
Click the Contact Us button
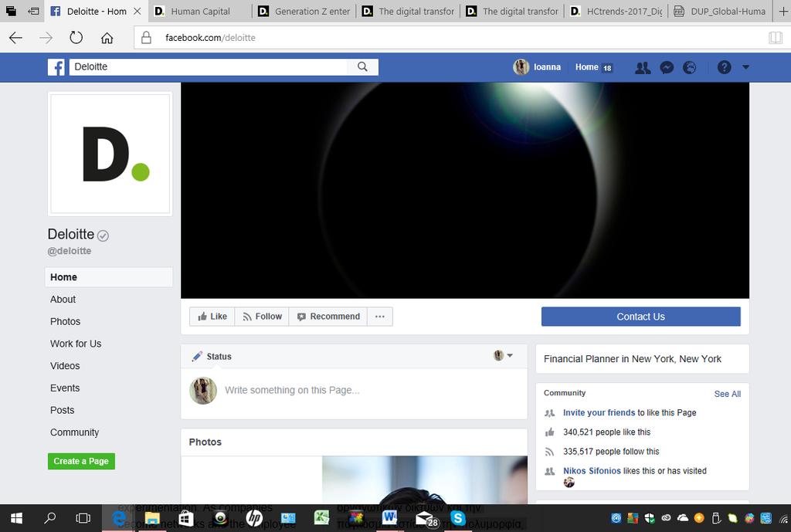tap(640, 317)
